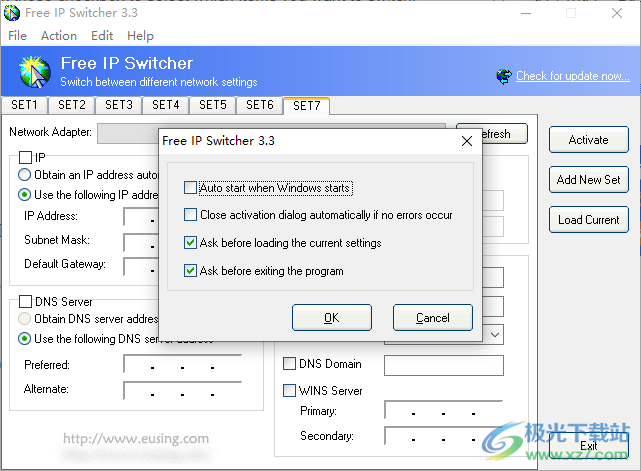Click the DNS Domain text field

tap(444, 365)
